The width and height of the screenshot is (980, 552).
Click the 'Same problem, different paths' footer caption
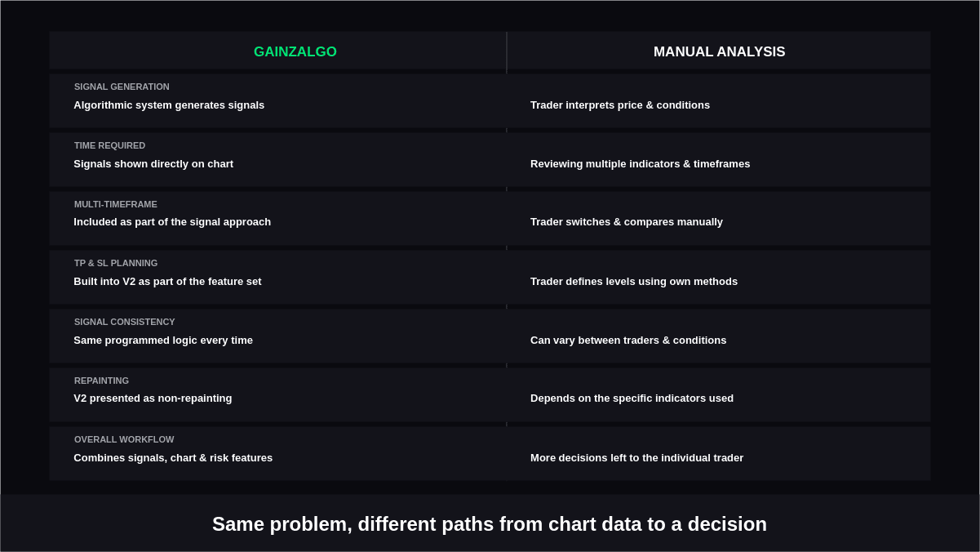[x=490, y=524]
